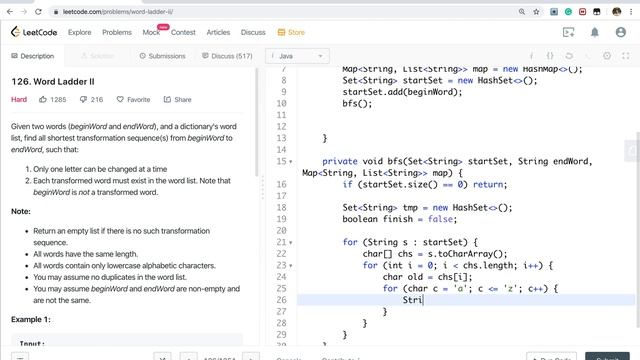Image resolution: width=640 pixels, height=360 pixels.
Task: Click the empty line 12 in the editor
Action: point(465,127)
